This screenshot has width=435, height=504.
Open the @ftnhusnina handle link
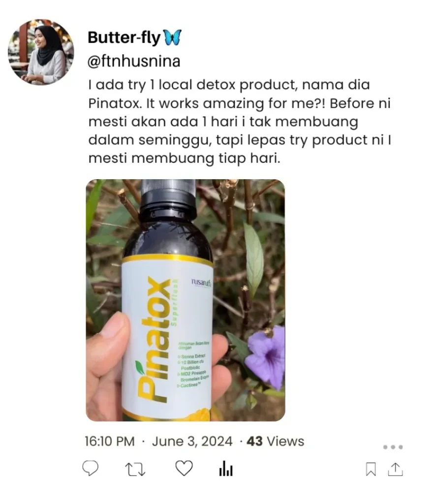tap(134, 61)
